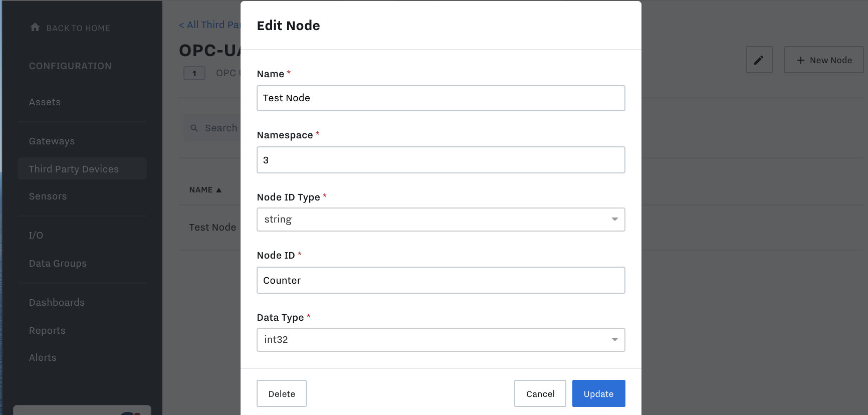The height and width of the screenshot is (415, 868).
Task: Open Assets in the sidebar
Action: point(45,102)
